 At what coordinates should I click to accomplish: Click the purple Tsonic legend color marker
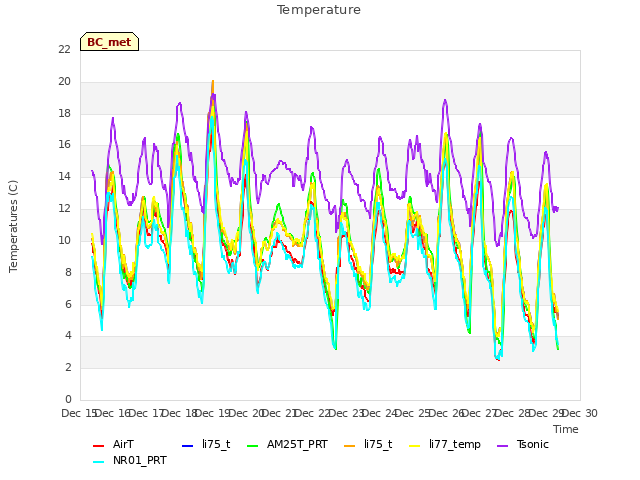503,446
